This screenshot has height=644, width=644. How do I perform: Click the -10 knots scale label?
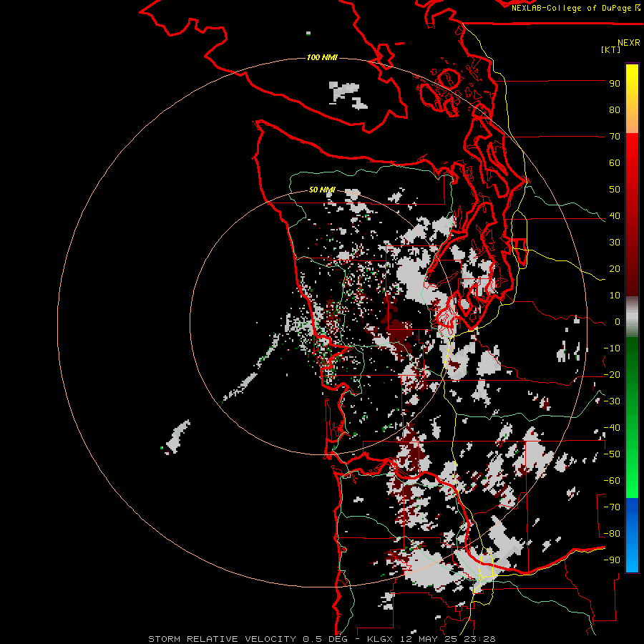[x=612, y=348]
